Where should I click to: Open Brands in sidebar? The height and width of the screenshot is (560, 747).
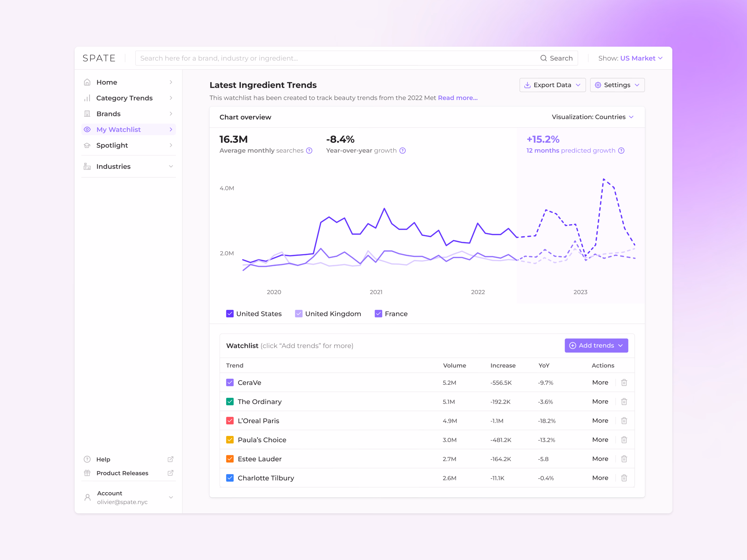pyautogui.click(x=128, y=114)
